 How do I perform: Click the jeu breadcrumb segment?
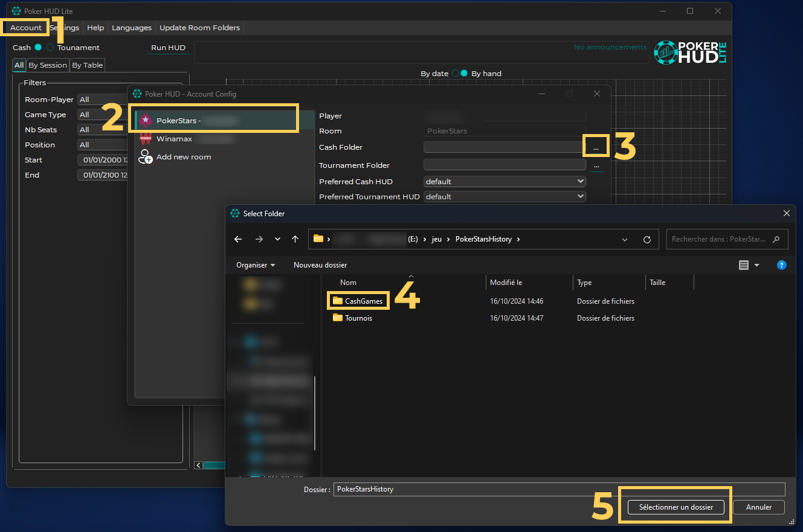point(436,239)
